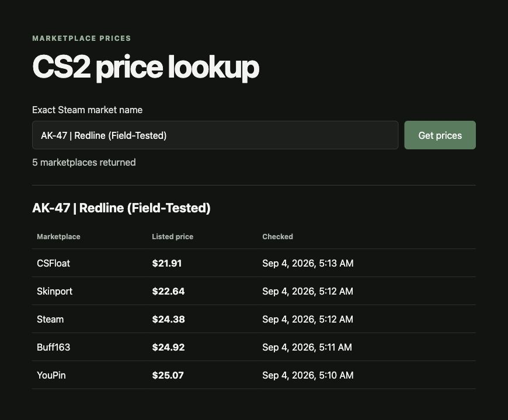Select the Steam marketplace cell
The image size is (508, 420).
[50, 319]
